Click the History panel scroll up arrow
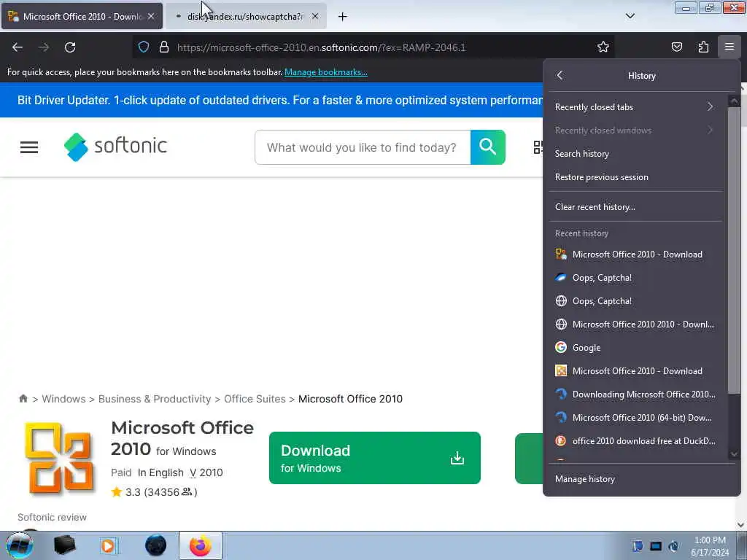747x560 pixels. point(734,101)
